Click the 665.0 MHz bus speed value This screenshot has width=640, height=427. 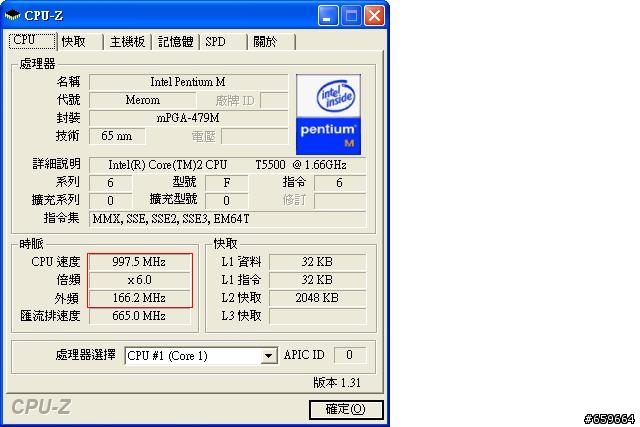coord(139,316)
